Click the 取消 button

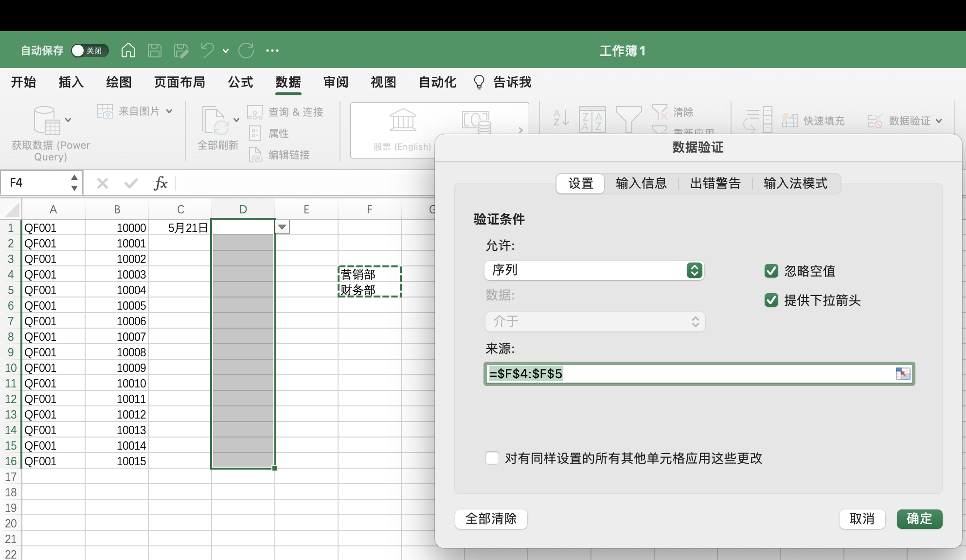click(x=862, y=519)
